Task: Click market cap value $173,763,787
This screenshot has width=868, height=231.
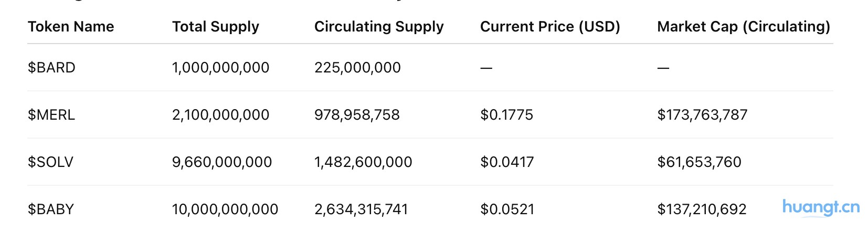Action: coord(702,115)
